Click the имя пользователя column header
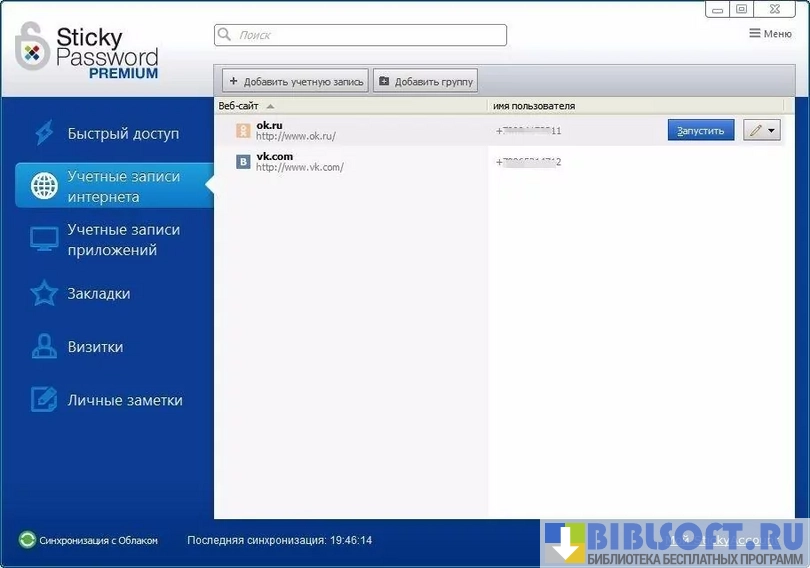Viewport: 810px width, 568px height. [x=534, y=106]
